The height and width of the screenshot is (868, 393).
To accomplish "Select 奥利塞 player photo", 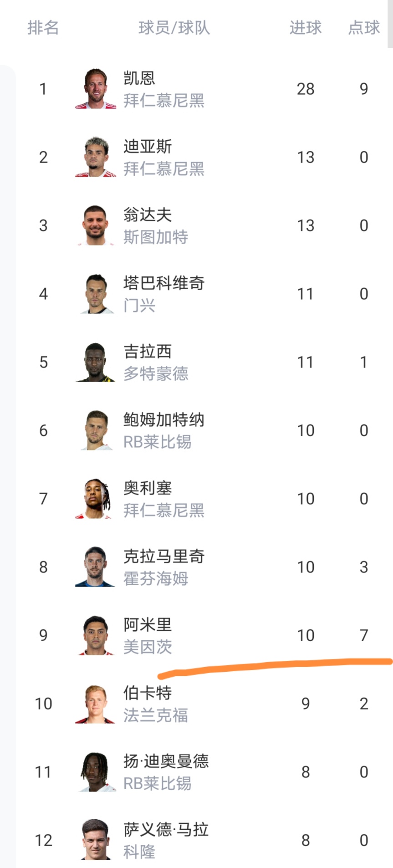I will pos(96,499).
